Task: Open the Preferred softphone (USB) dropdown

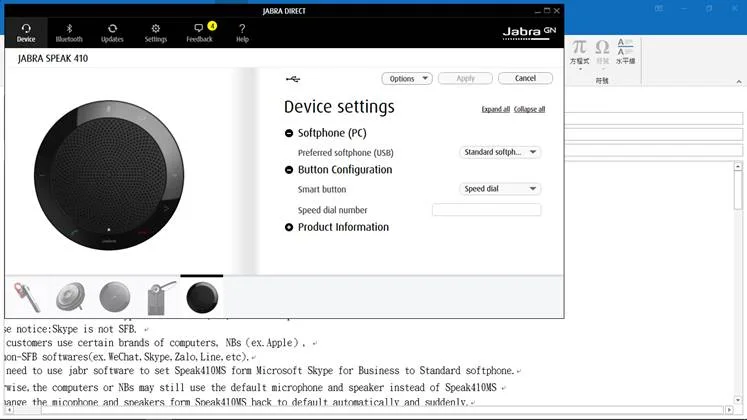Action: click(500, 152)
